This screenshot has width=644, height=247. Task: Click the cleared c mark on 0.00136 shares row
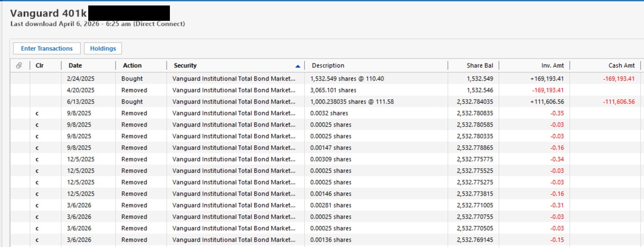click(x=37, y=240)
